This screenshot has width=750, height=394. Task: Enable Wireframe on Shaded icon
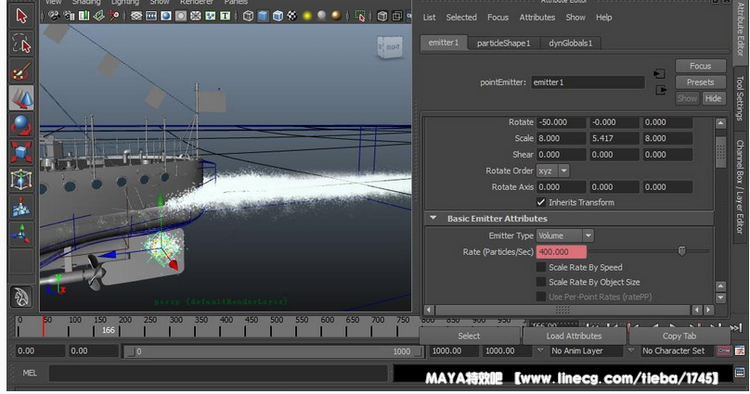tap(277, 16)
